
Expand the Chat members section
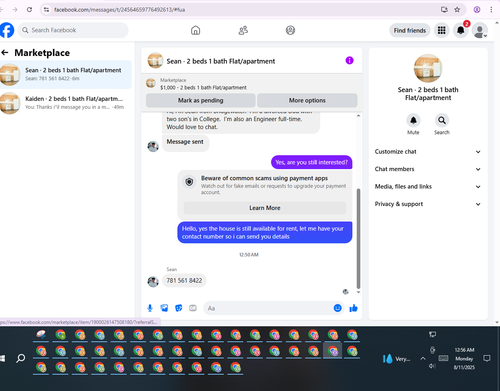point(428,169)
